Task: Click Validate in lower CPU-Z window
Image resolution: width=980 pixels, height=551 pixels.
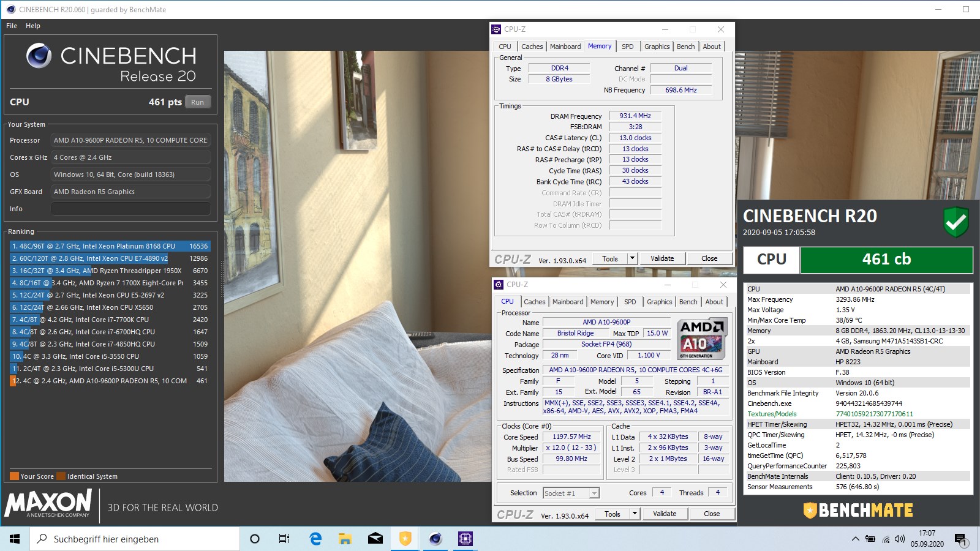Action: click(665, 514)
